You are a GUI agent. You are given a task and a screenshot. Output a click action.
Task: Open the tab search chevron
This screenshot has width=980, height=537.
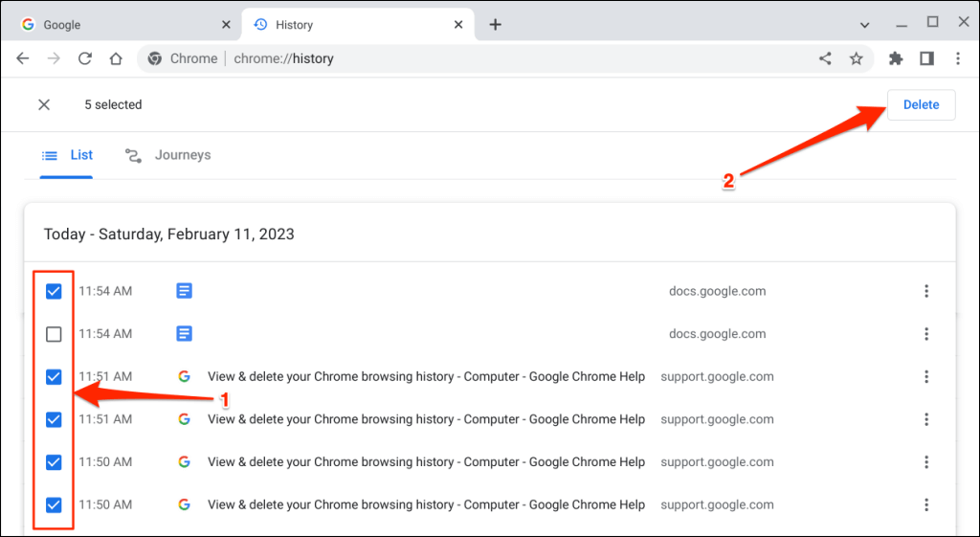pos(864,24)
